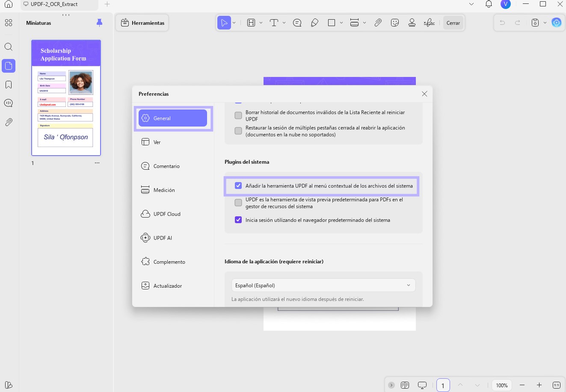Viewport: 566px width, 392px height.
Task: Select the pencil drawing tool
Action: click(x=314, y=23)
